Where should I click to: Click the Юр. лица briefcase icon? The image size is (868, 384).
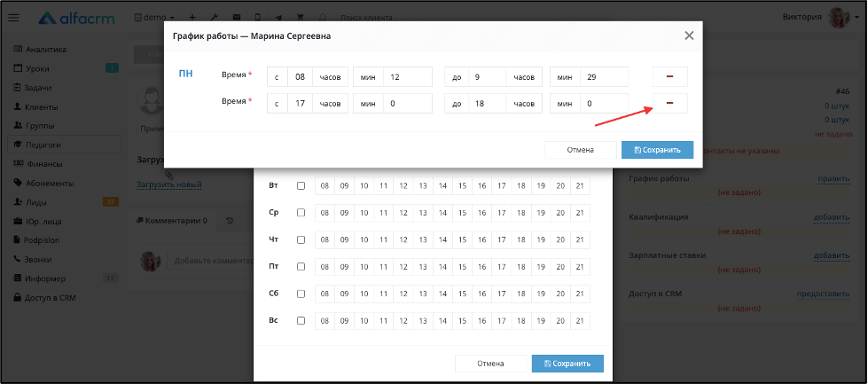coord(18,222)
